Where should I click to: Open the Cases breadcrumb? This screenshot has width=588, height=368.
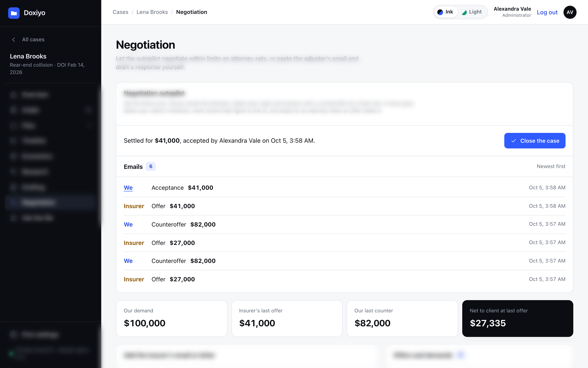[120, 12]
